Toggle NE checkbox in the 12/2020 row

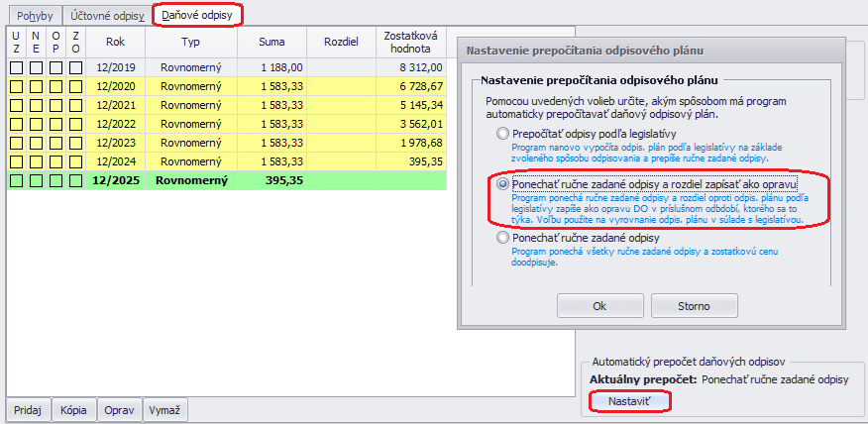pos(36,86)
